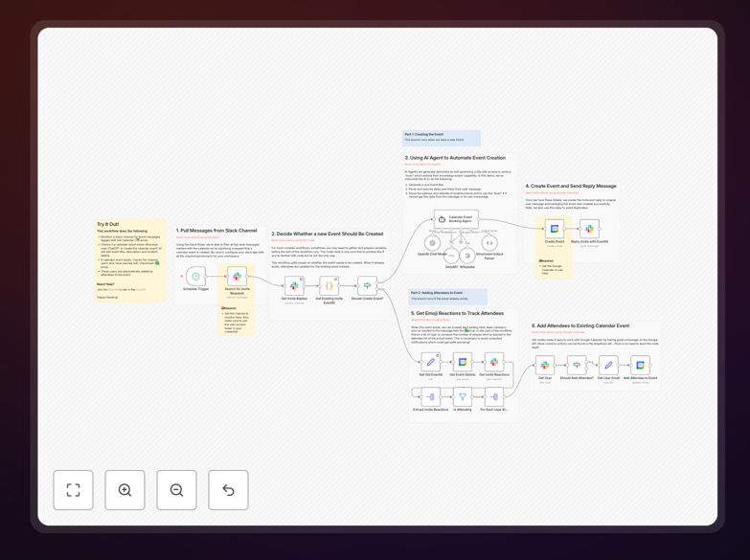Open the Get Event Details calendar node
The height and width of the screenshot is (560, 750).
[463, 362]
